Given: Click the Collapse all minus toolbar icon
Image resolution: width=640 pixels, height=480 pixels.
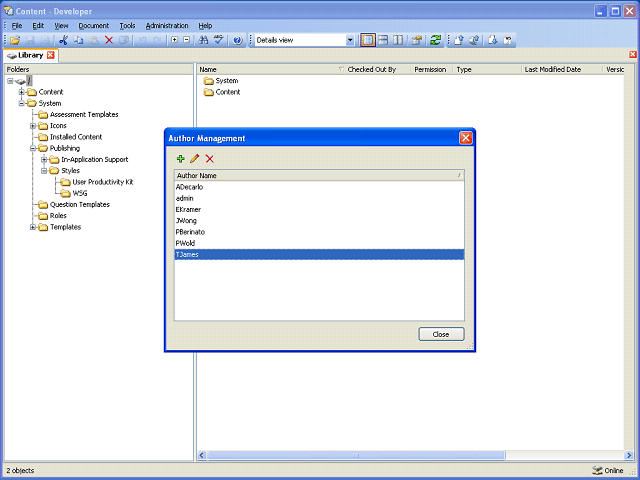Looking at the screenshot, I should (187, 40).
